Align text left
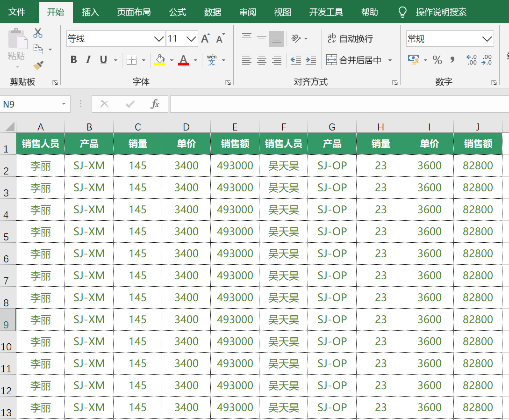The height and width of the screenshot is (420, 509). point(247,60)
